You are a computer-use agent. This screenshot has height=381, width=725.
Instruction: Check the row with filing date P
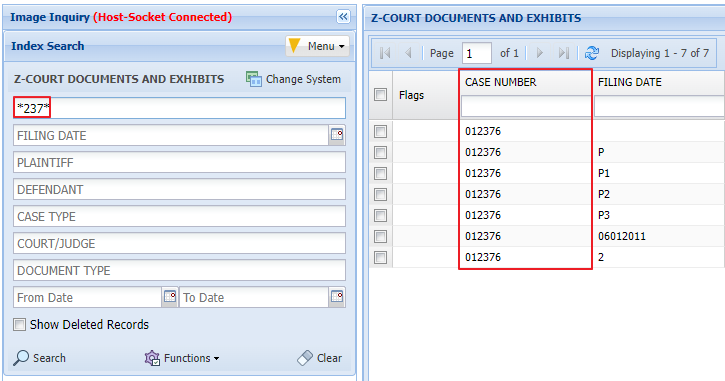coord(381,152)
